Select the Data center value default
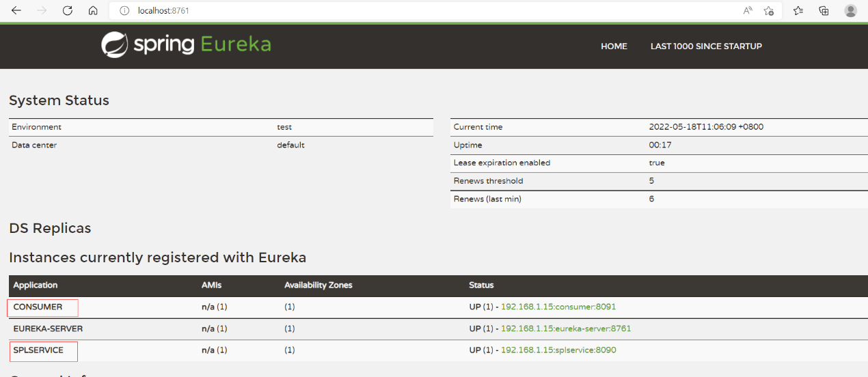This screenshot has height=377, width=868. [x=290, y=145]
